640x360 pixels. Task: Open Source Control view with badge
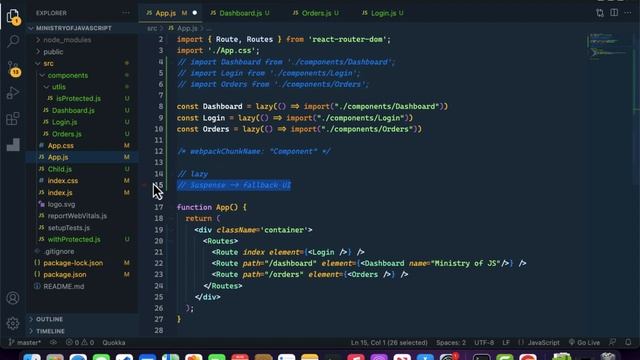13,68
